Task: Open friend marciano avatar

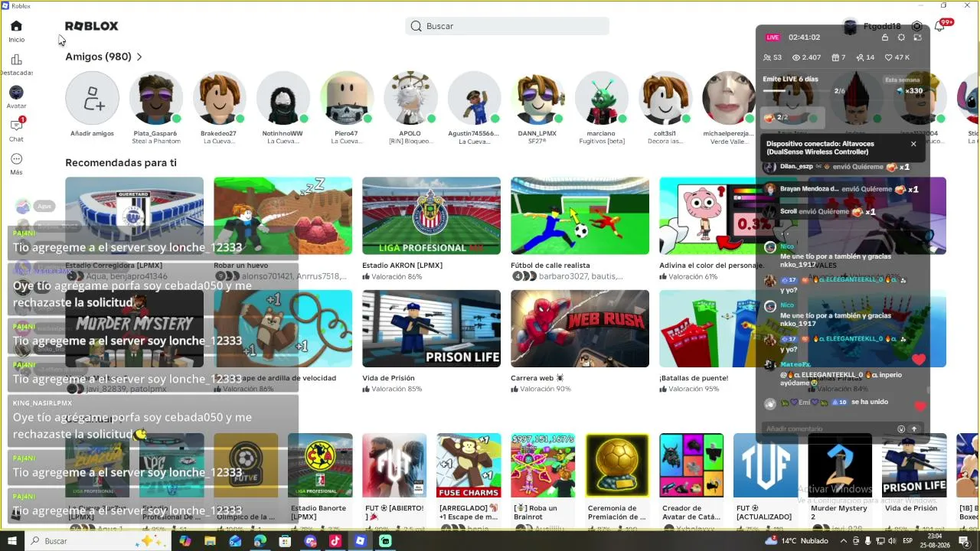Action: point(602,98)
